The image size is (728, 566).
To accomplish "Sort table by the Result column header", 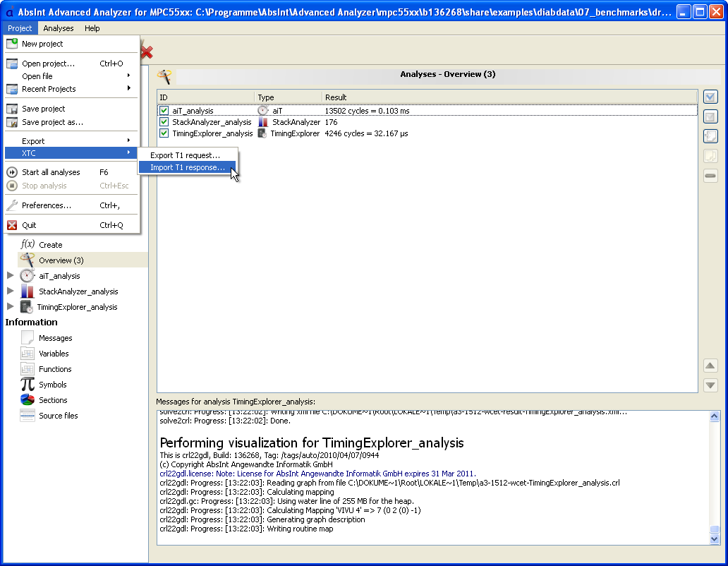I will [509, 97].
